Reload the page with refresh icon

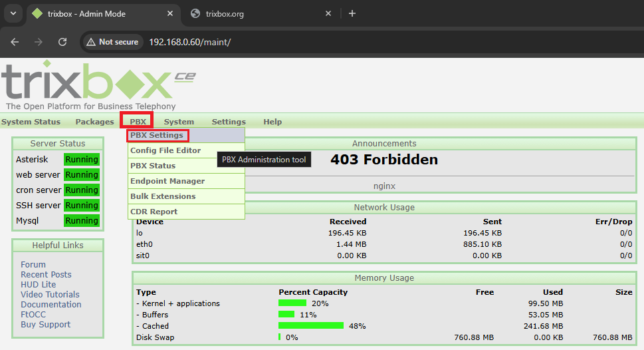point(62,42)
